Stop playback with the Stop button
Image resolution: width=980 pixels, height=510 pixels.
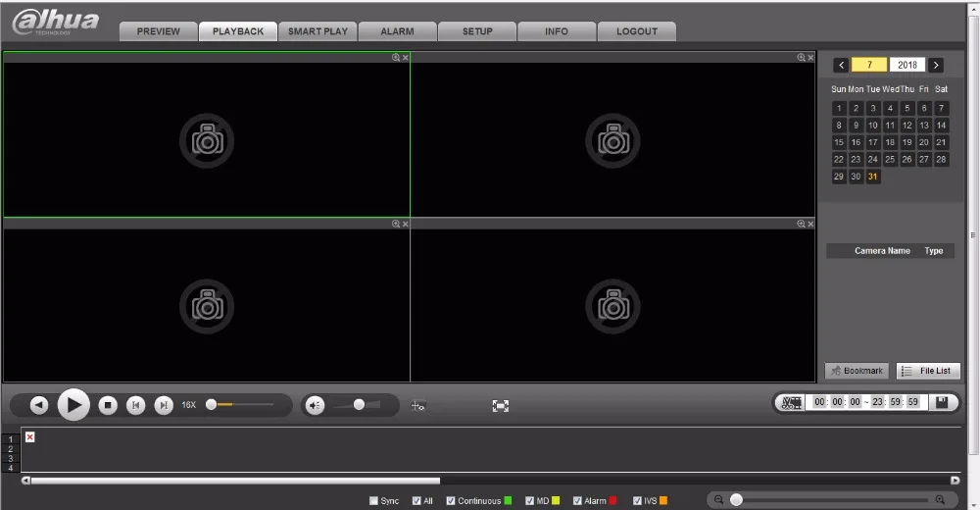(108, 405)
